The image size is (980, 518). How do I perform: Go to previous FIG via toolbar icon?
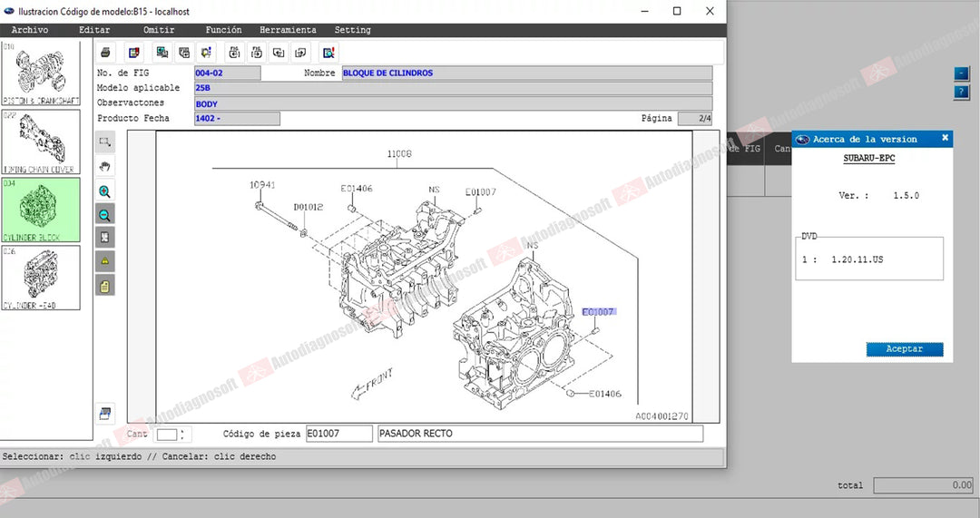pyautogui.click(x=234, y=53)
